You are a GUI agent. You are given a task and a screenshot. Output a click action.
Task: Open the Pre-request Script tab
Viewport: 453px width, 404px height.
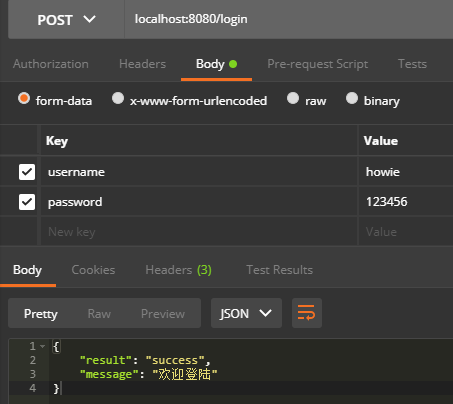[318, 64]
